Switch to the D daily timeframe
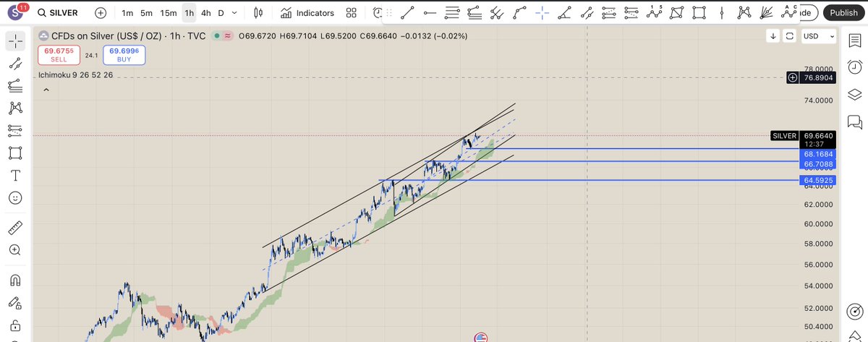This screenshot has width=868, height=342. point(221,13)
